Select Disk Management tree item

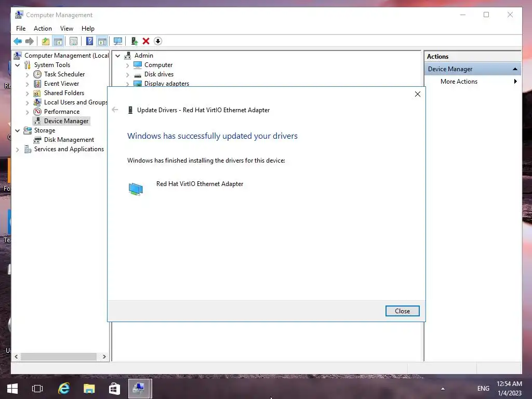[69, 140]
